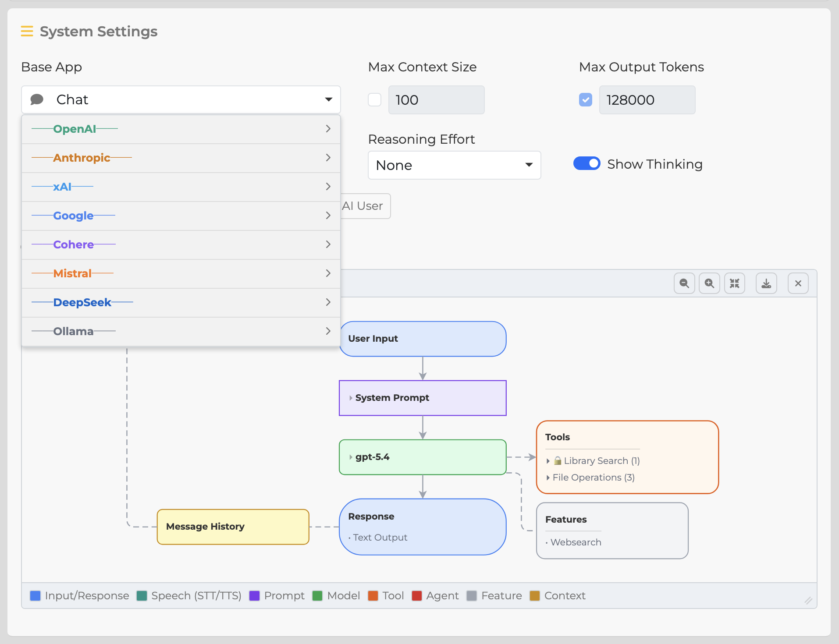Click the Tools node title

point(558,437)
